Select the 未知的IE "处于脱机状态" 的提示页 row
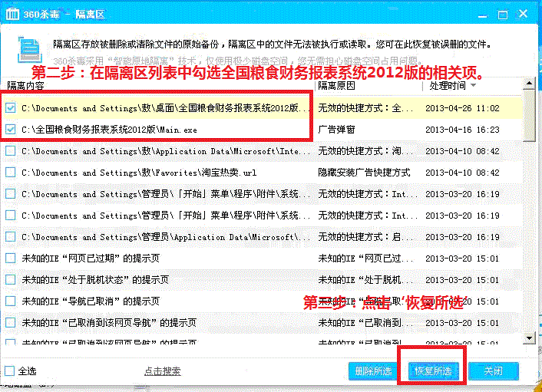This screenshot has width=542, height=392. [x=95, y=280]
